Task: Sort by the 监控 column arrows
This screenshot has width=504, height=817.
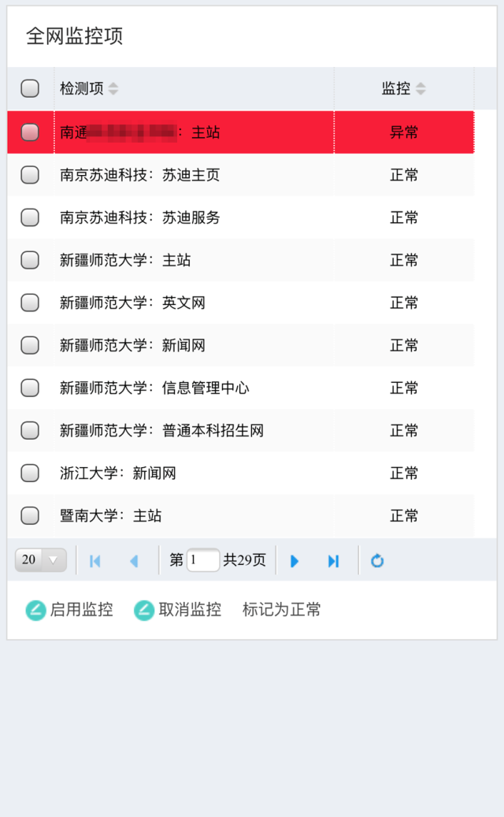Action: (421, 89)
